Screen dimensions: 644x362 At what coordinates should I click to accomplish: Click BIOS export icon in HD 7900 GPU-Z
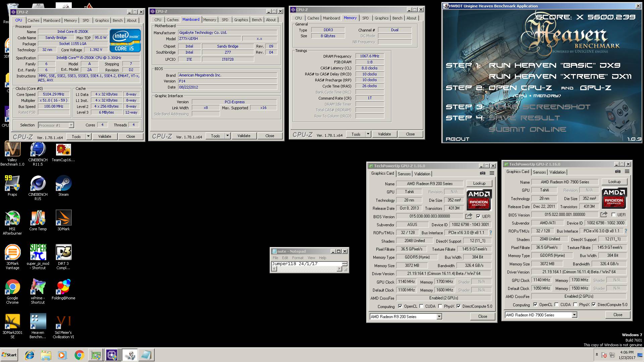tap(604, 215)
